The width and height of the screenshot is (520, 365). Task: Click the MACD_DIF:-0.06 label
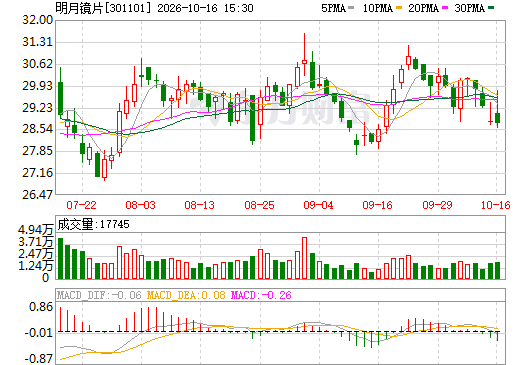tap(99, 295)
